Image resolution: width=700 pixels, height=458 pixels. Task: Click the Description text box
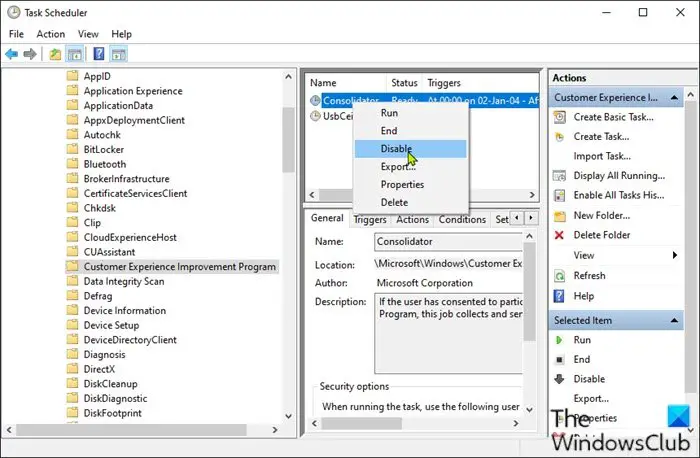(x=448, y=333)
